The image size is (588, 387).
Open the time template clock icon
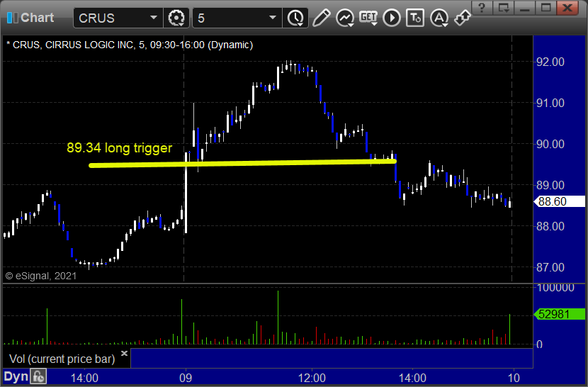tap(295, 18)
